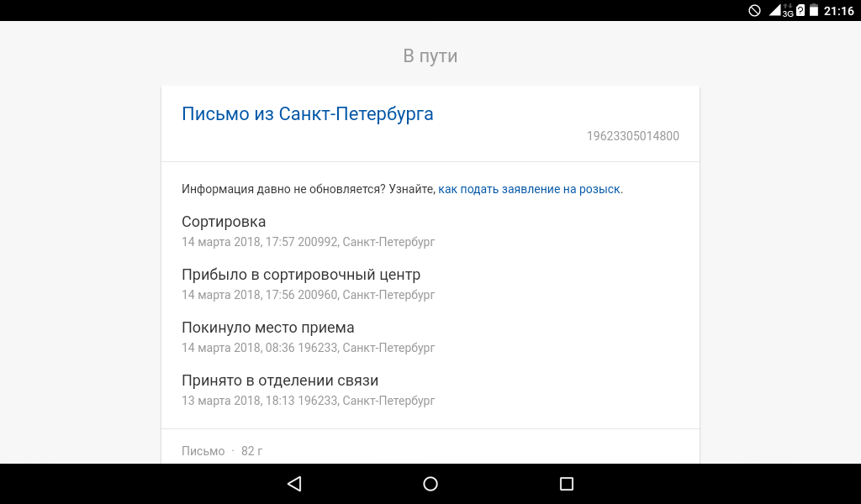Open recent apps with the square icon
This screenshot has height=504, width=861.
567,484
